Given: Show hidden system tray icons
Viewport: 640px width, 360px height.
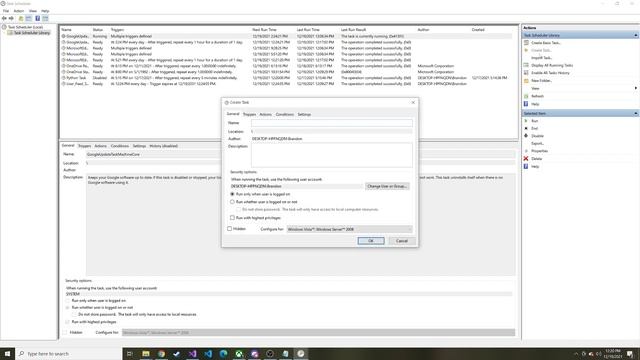Looking at the screenshot, I should [x=576, y=353].
